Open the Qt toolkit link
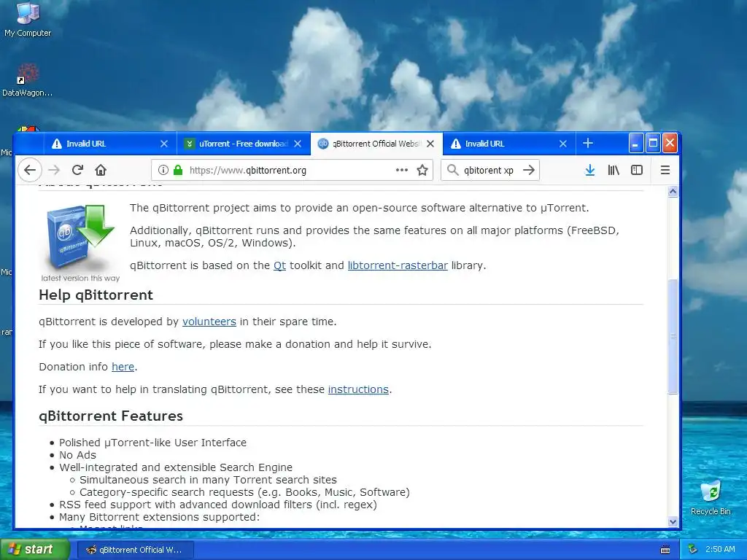 (279, 265)
